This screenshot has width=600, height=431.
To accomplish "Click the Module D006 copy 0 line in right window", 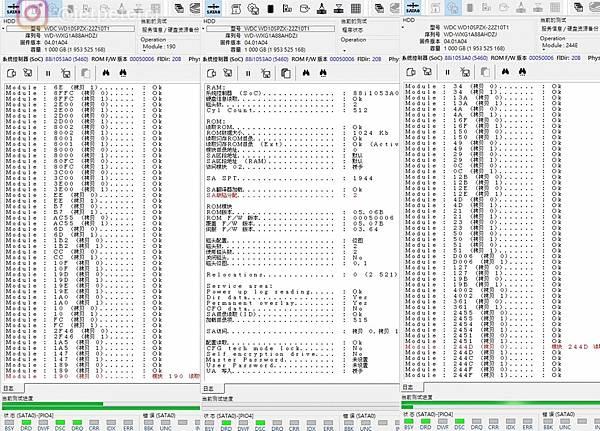I will [483, 256].
